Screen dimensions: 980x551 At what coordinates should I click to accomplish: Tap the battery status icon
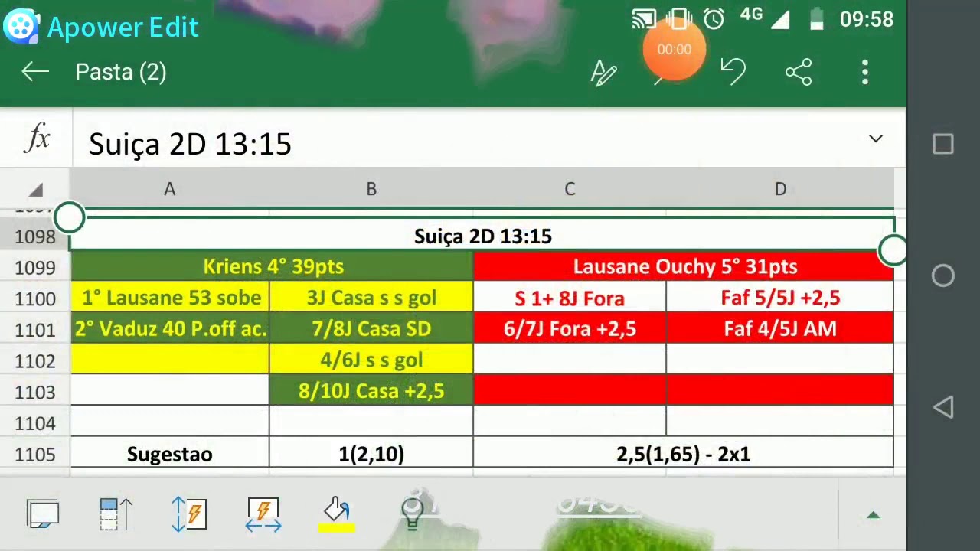(816, 19)
